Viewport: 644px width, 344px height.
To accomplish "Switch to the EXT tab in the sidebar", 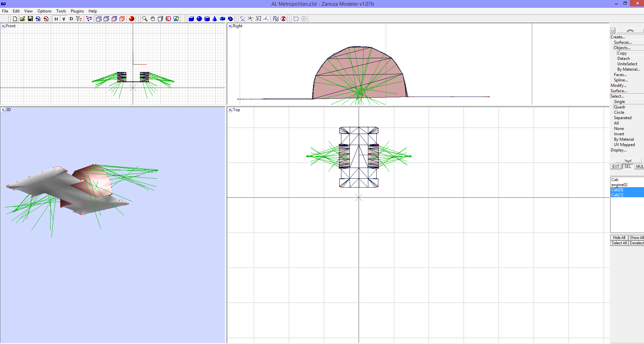I will 615,166.
